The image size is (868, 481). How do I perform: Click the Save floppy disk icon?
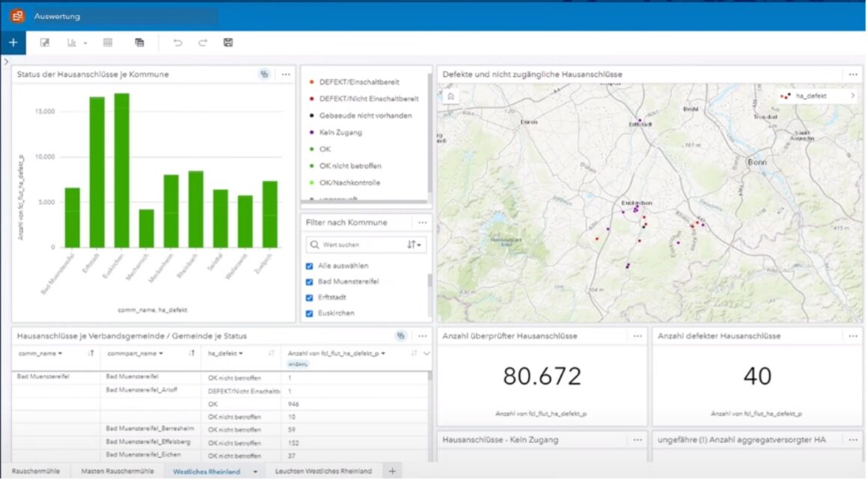pyautogui.click(x=228, y=43)
